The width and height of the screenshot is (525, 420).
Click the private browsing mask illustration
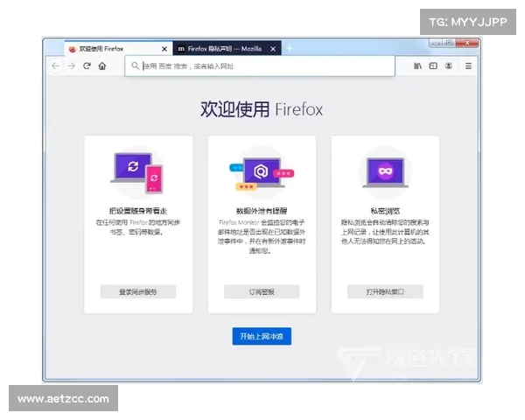tap(385, 172)
